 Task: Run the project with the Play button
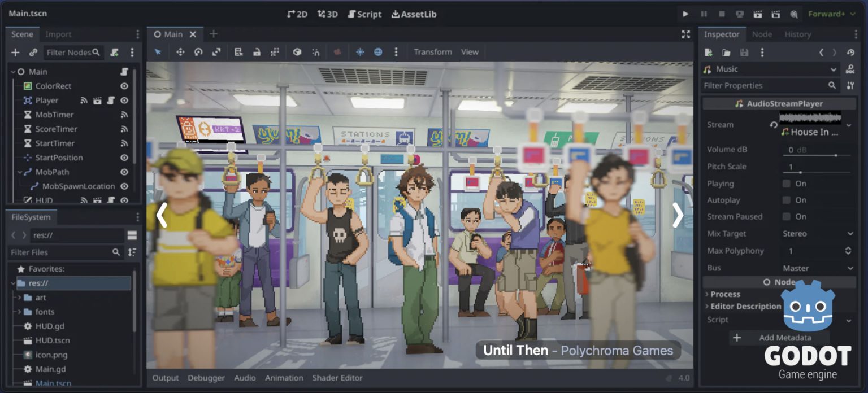[x=685, y=14]
